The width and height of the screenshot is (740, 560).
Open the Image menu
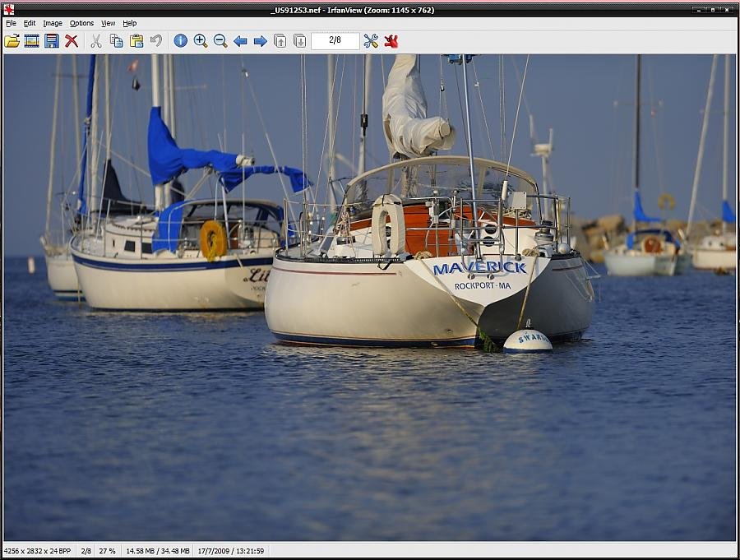click(x=53, y=23)
